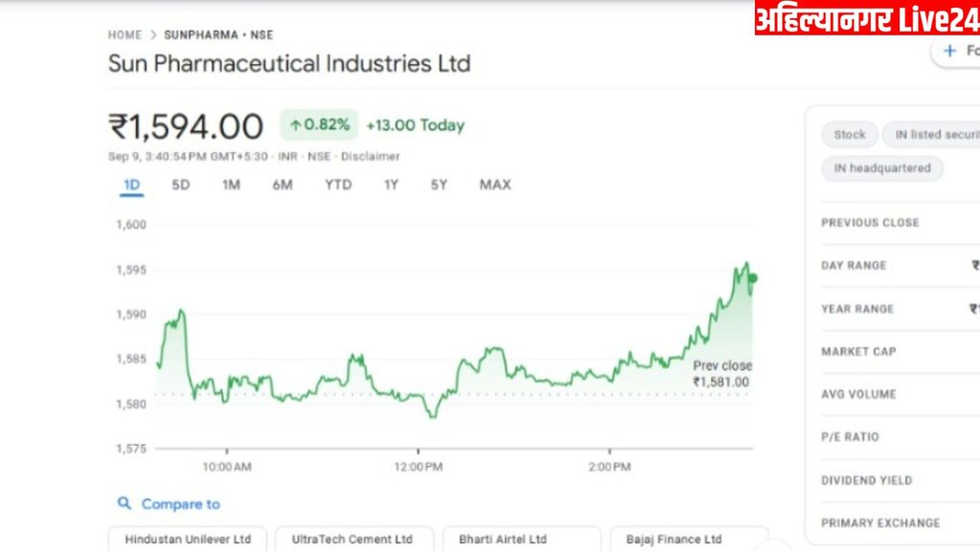
Task: Go to HOME breadcrumb link
Action: tap(124, 35)
